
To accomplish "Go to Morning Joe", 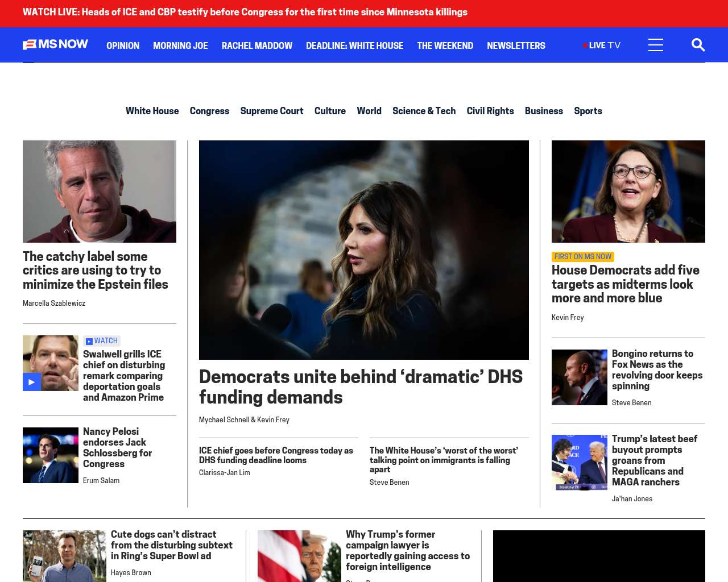I will click(x=180, y=45).
